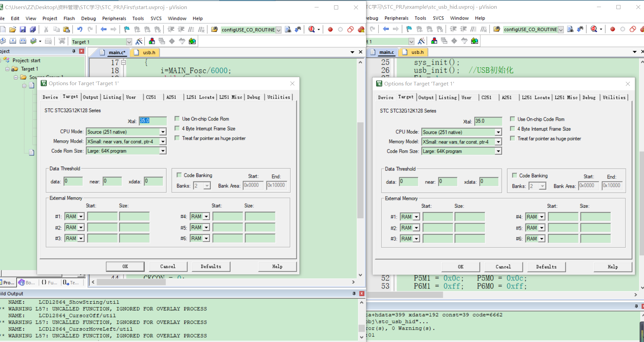The image size is (644, 342).
Task: Open CPU Mode dropdown in right dialog
Action: 498,132
